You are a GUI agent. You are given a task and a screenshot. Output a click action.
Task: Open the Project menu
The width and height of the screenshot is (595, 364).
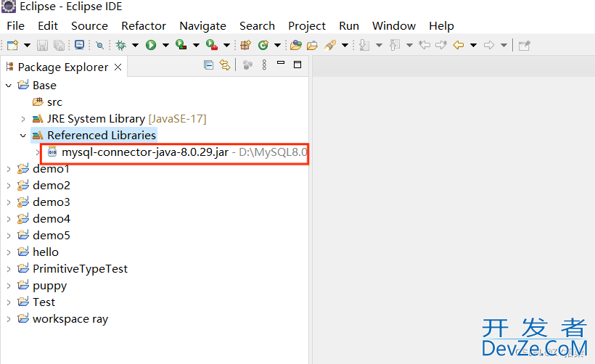307,26
